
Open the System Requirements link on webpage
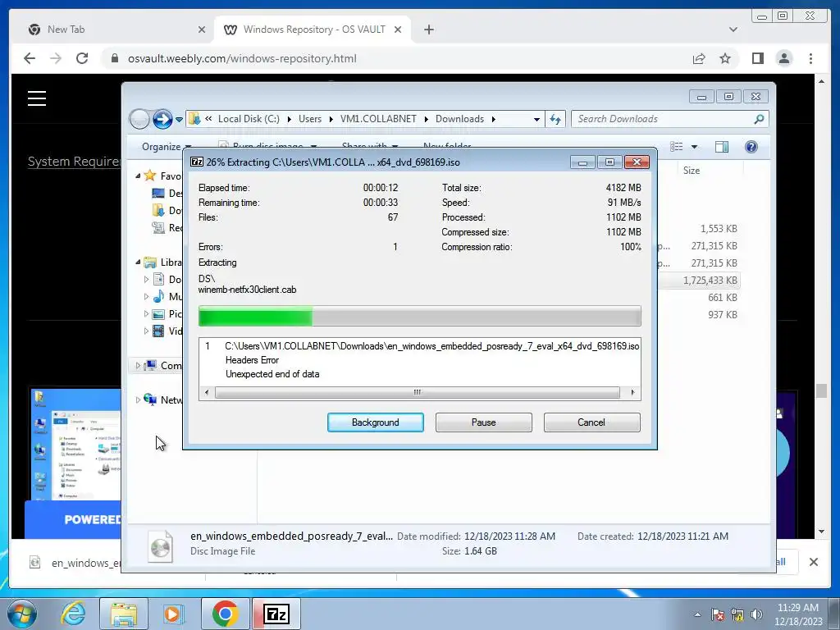click(74, 162)
